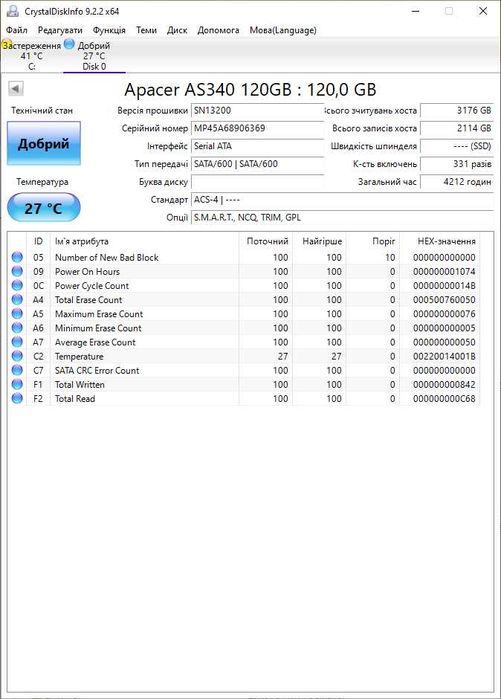Click the HEX value 000500760050

(444, 300)
